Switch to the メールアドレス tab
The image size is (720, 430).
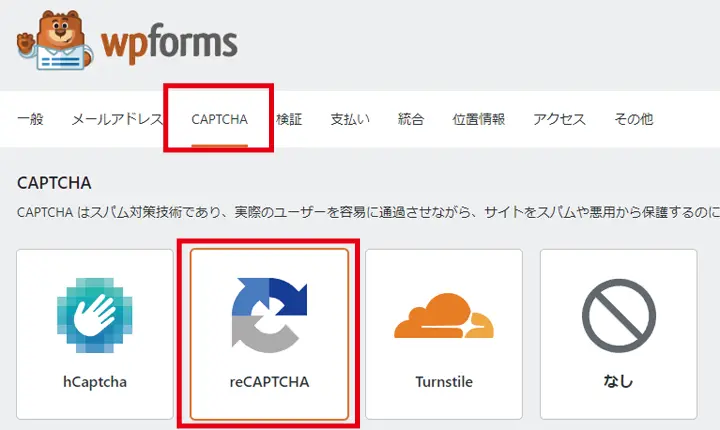117,119
